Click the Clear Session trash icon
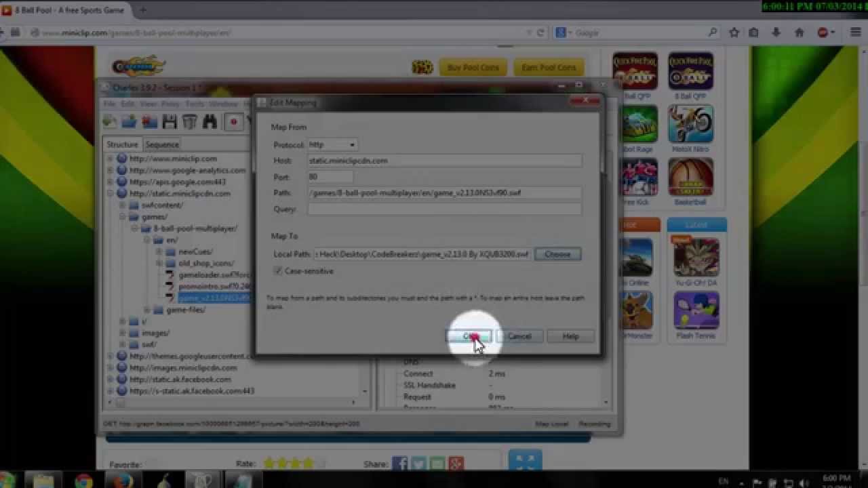 189,122
